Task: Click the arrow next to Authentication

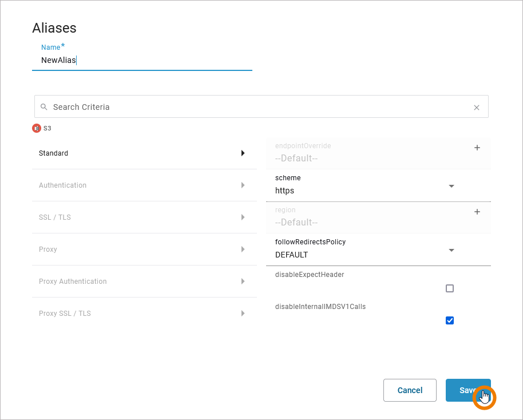Action: click(x=243, y=185)
